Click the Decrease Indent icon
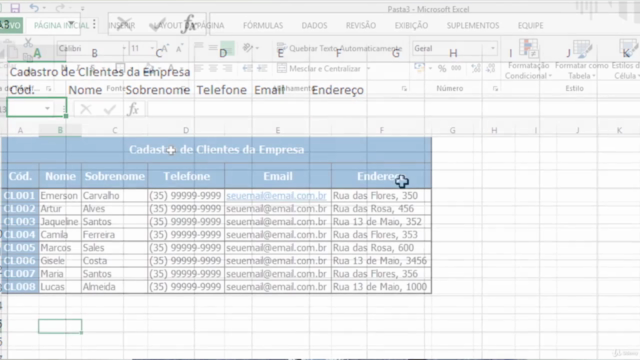 pos(247,69)
